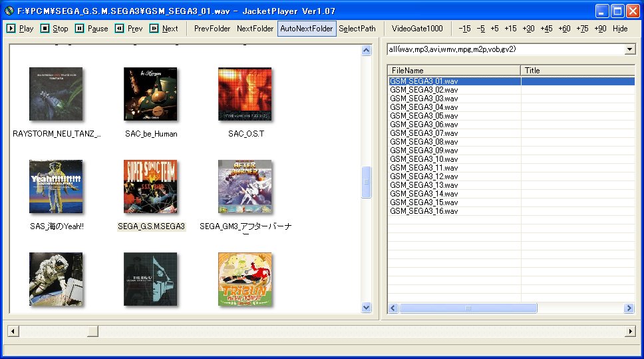Image resolution: width=644 pixels, height=359 pixels.
Task: Select GSM_SEGA3_03.wav in the file list
Action: pos(424,99)
